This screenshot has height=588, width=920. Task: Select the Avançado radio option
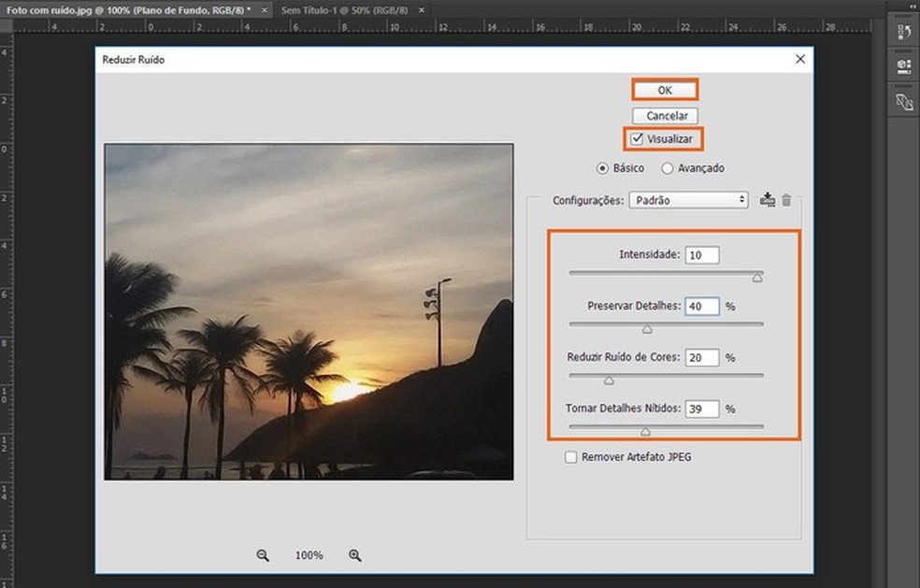668,168
